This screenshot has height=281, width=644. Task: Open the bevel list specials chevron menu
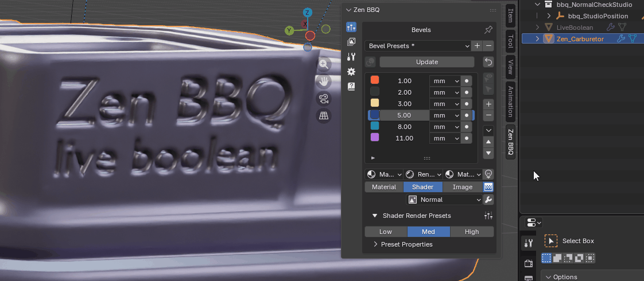point(488,130)
